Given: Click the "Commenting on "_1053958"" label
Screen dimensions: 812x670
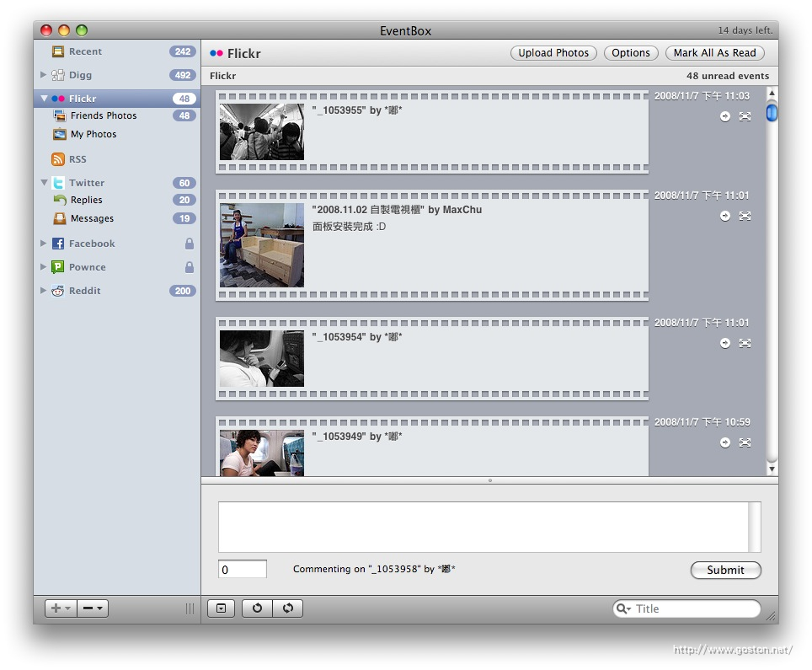Looking at the screenshot, I should (374, 569).
